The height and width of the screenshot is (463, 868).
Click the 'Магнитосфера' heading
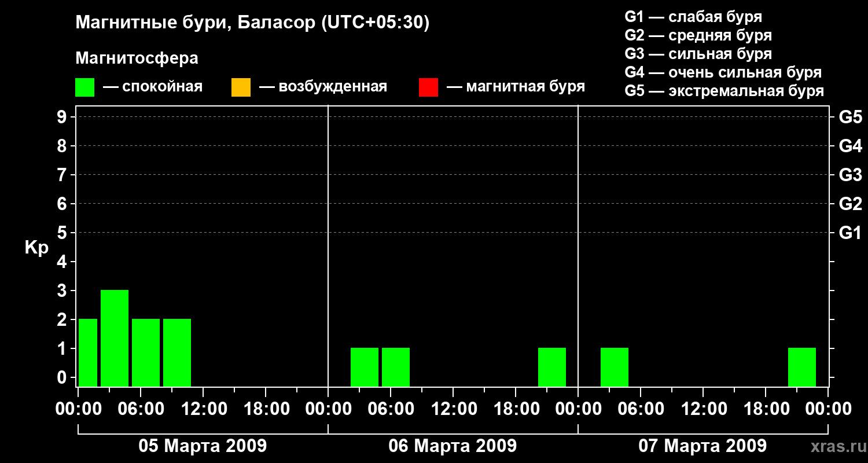(137, 58)
